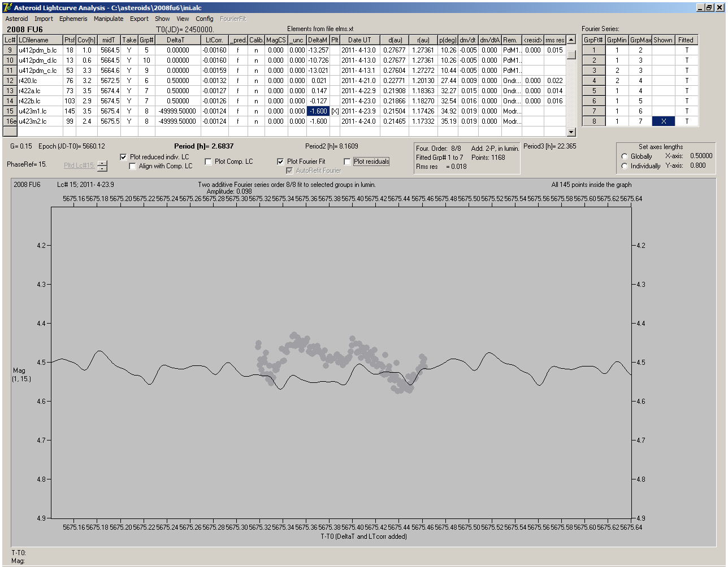Click the lightcurve table scrollbar thumb
The width and height of the screenshot is (728, 567).
point(571,55)
